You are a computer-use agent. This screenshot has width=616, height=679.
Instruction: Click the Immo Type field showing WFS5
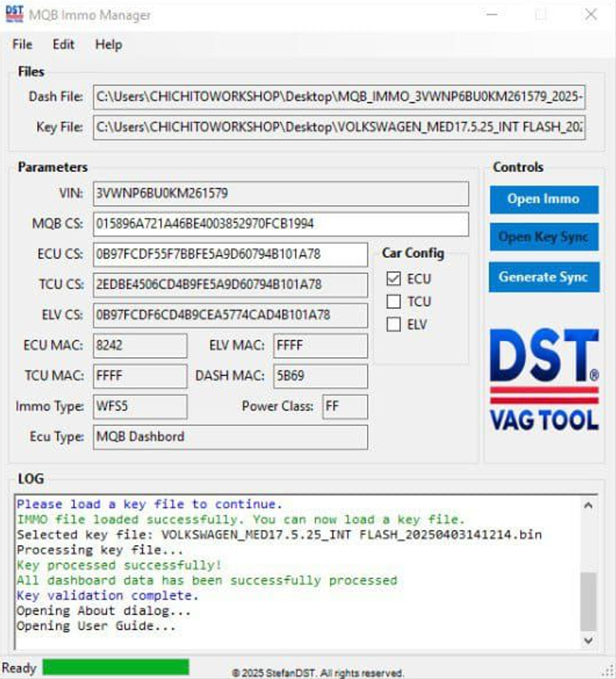pos(140,406)
